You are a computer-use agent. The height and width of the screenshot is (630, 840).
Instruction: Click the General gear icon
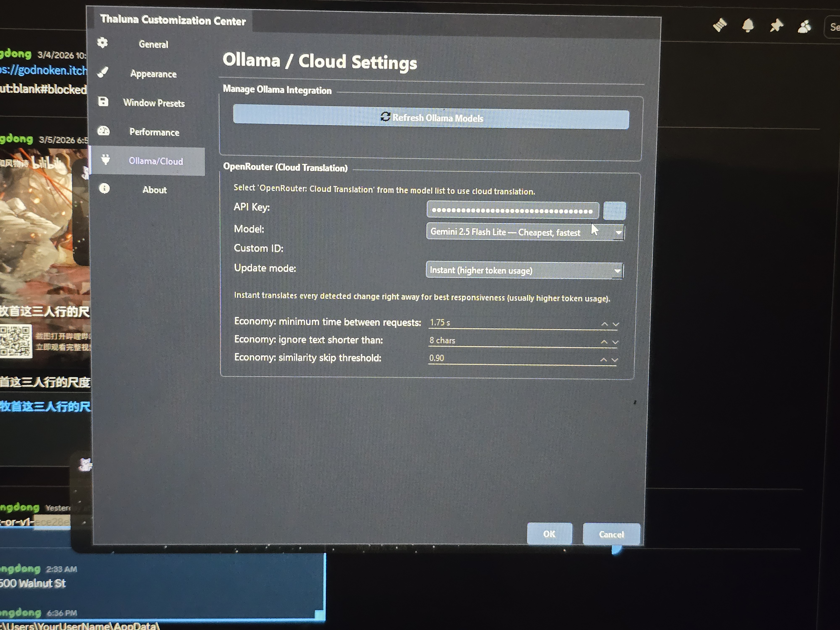[x=102, y=43]
